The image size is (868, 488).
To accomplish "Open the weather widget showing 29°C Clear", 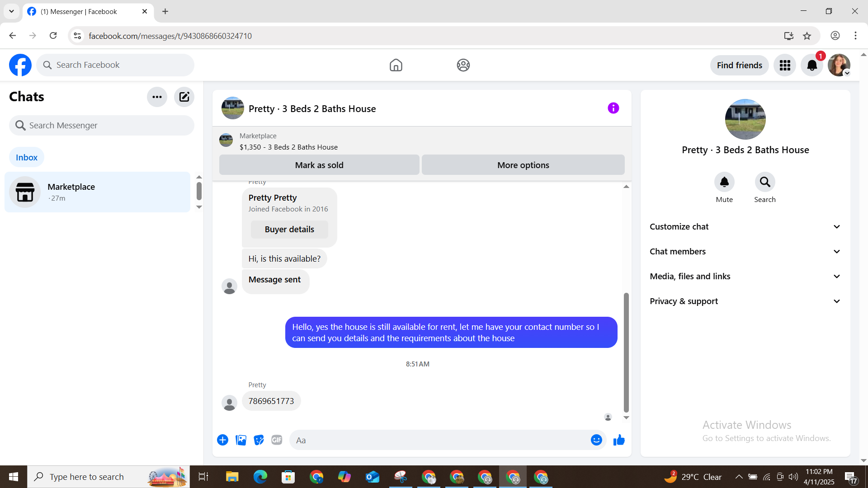I will [x=693, y=477].
